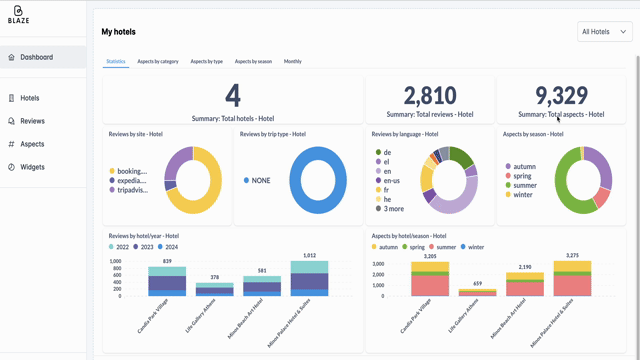Toggle NONE legend in trip type chart
Viewport: 640px width, 360px height.
click(257, 180)
